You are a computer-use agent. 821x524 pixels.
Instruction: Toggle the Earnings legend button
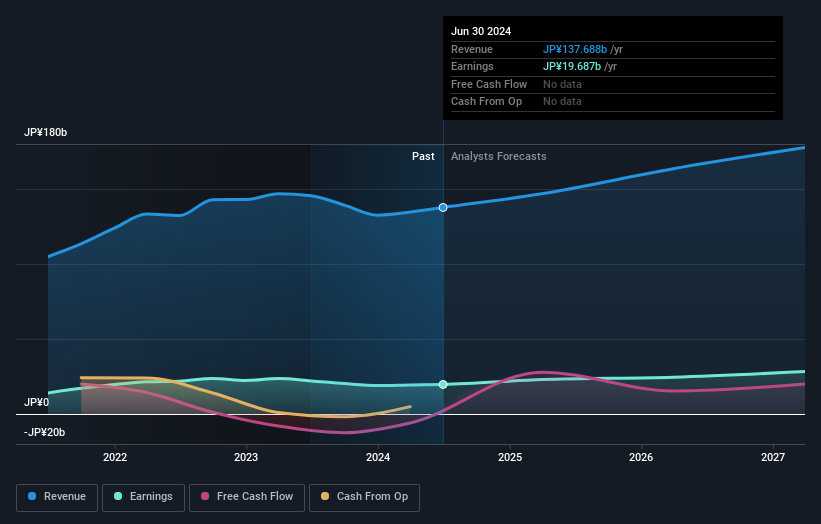tap(143, 497)
